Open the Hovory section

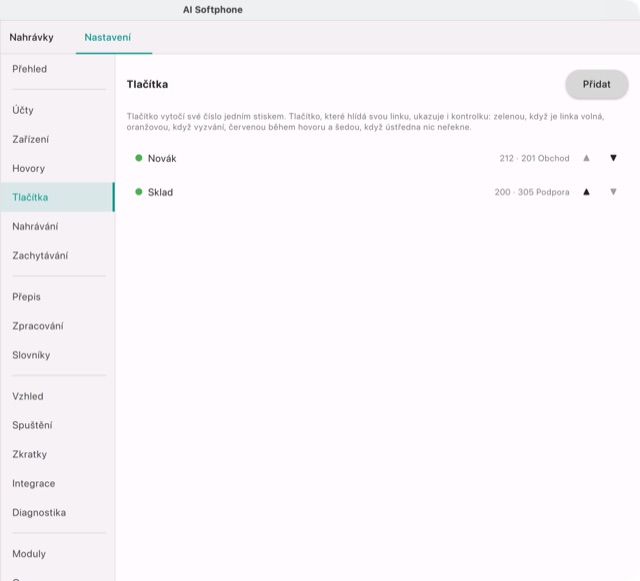pos(57,168)
